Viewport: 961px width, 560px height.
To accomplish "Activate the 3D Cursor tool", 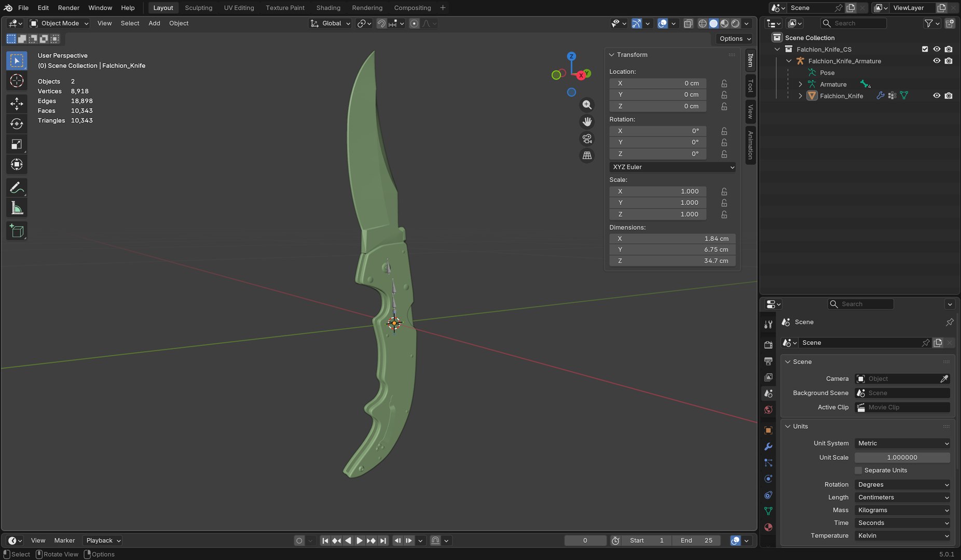I will 17,81.
